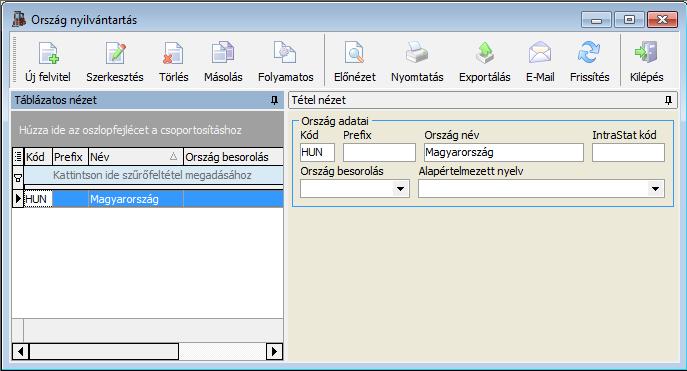Image resolution: width=687 pixels, height=371 pixels.
Task: Pin the Táblázatos nézet panel
Action: click(x=274, y=100)
